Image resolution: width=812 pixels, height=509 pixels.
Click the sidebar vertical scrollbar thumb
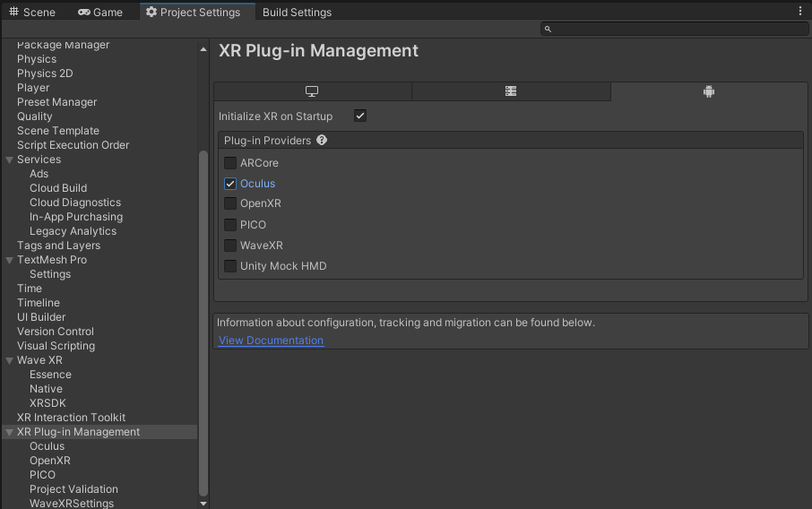pyautogui.click(x=203, y=324)
